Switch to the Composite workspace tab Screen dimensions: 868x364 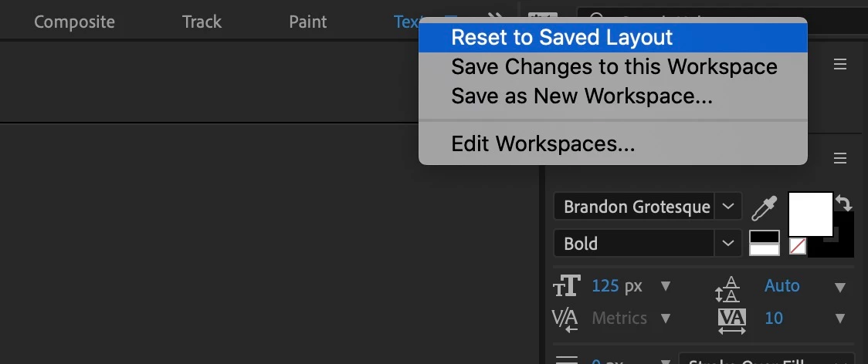74,22
